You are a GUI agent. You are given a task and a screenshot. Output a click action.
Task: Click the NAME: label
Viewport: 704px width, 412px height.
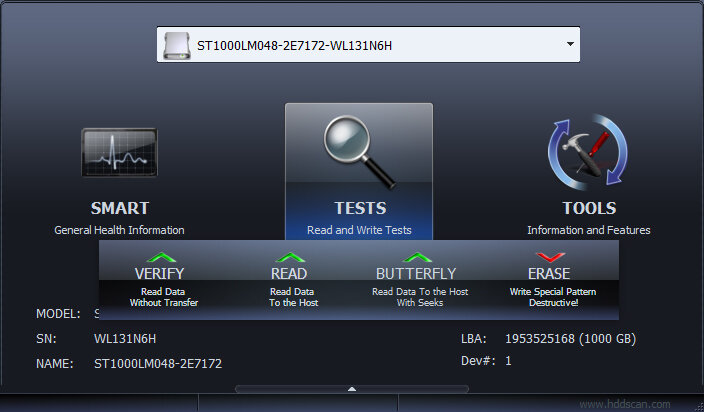[54, 364]
